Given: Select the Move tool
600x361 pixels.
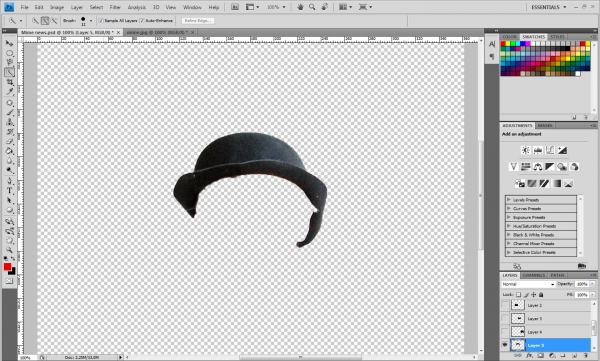Looking at the screenshot, I should tap(10, 44).
